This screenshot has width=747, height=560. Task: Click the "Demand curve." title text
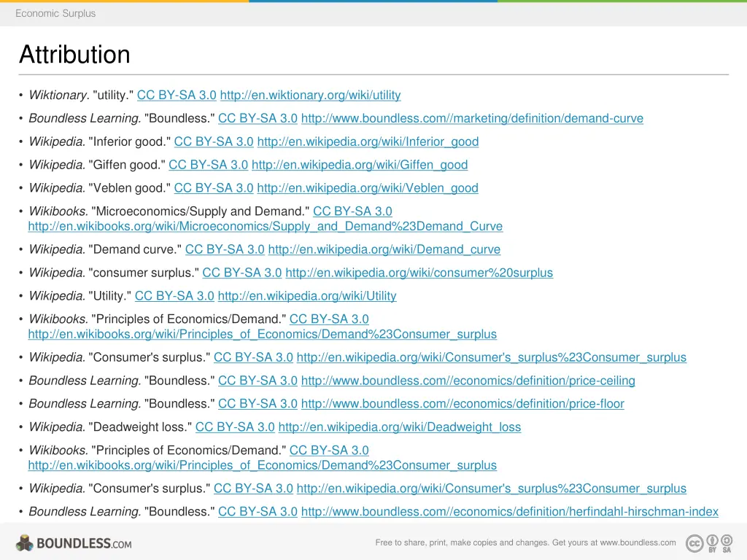coord(135,249)
